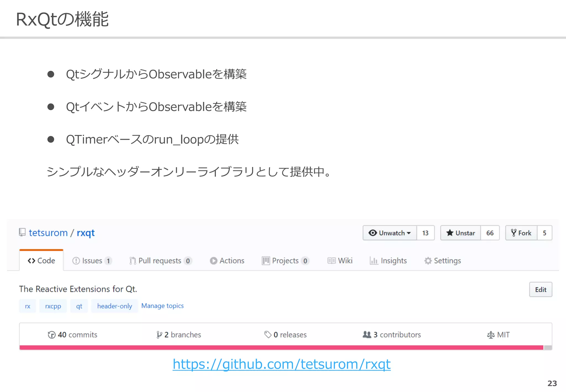Click the bullet about QTimer run_loop
The height and width of the screenshot is (392, 566).
pos(152,139)
